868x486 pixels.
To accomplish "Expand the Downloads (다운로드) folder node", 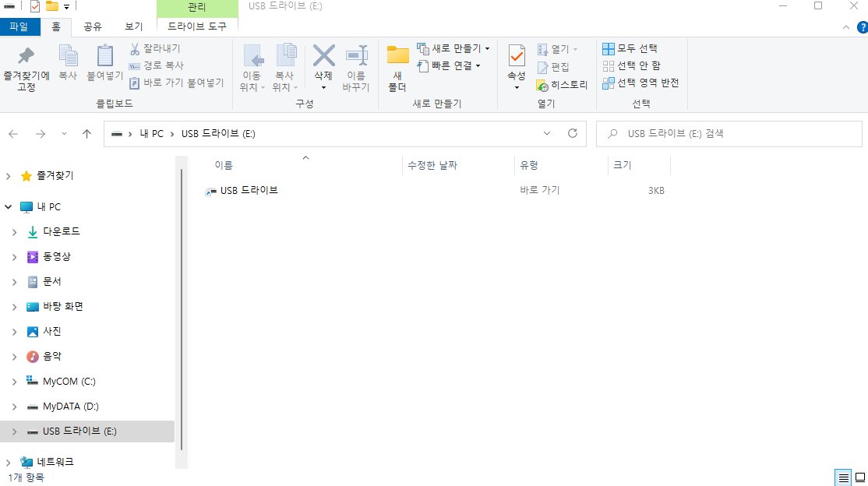I will click(x=14, y=232).
